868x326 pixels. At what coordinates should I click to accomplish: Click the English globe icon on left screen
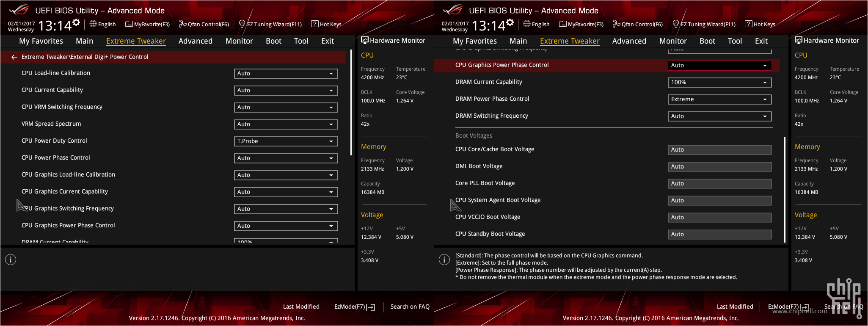[93, 24]
